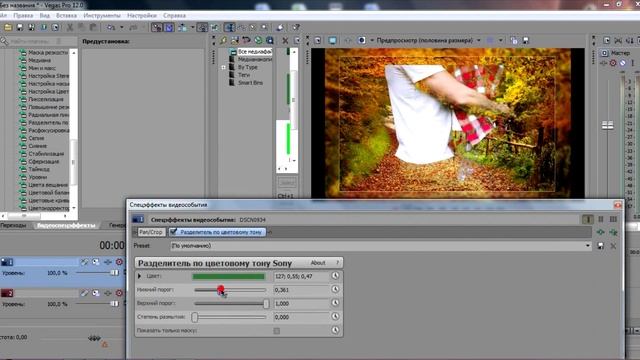Open the Инструменты menu
Viewport: 640px width, 360px height.
tap(102, 16)
